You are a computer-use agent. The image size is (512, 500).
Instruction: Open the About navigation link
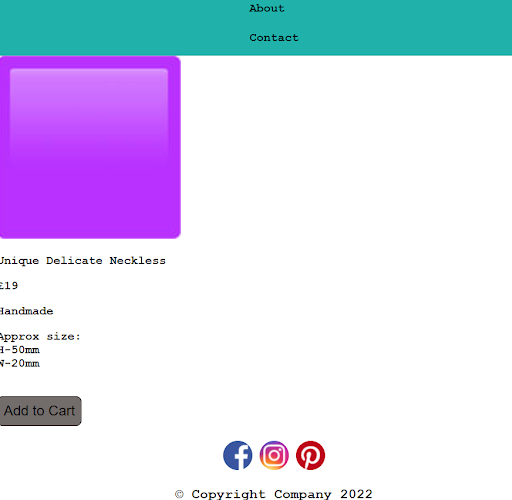(267, 8)
